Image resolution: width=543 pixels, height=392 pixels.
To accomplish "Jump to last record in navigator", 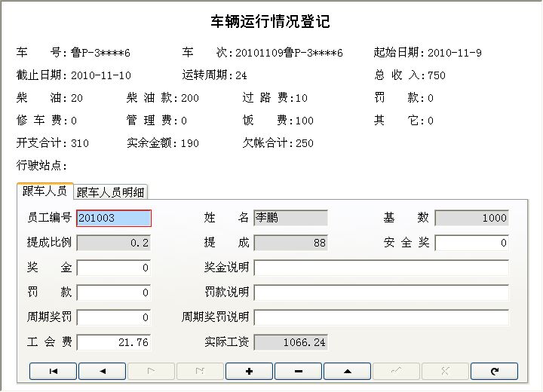I will [x=200, y=371].
